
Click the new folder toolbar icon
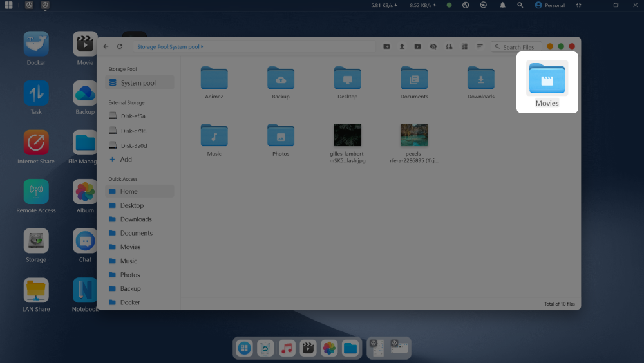tap(386, 46)
